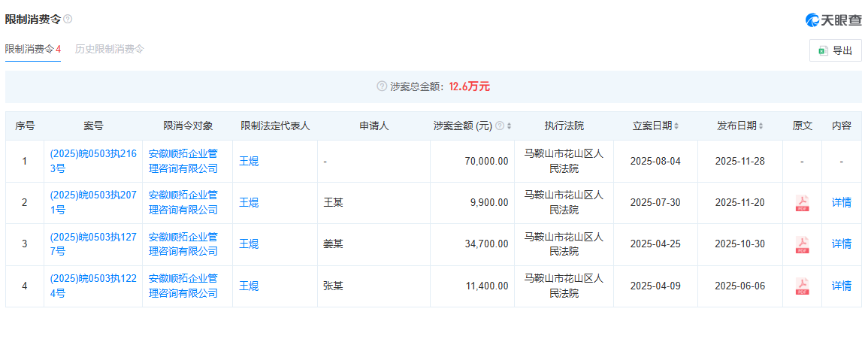Sort table by 发布日期
This screenshot has width=868, height=342.
coord(761,126)
